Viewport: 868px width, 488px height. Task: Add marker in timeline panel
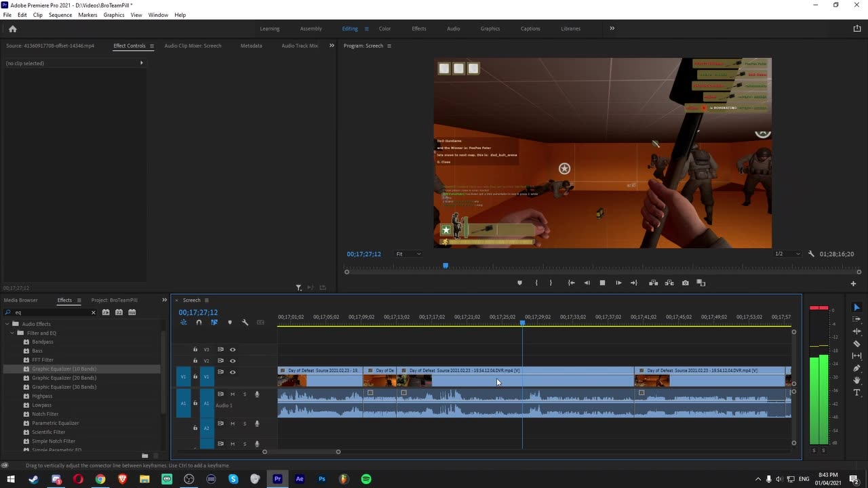(x=230, y=323)
